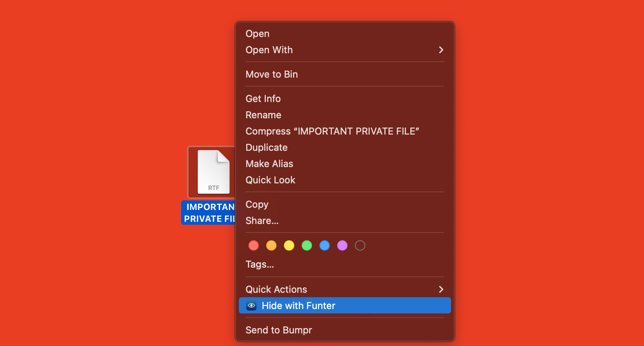
Task: Click the Funter eye icon
Action: (x=251, y=306)
